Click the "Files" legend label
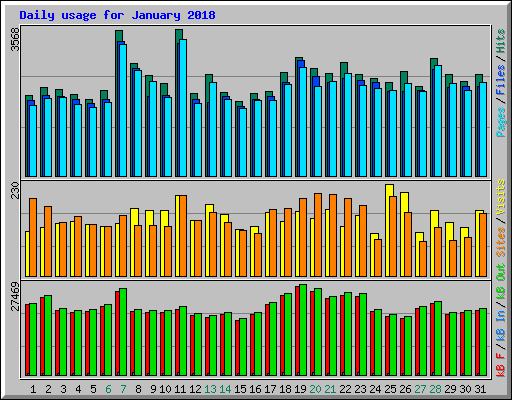This screenshot has height=400, width=512. pyautogui.click(x=501, y=80)
